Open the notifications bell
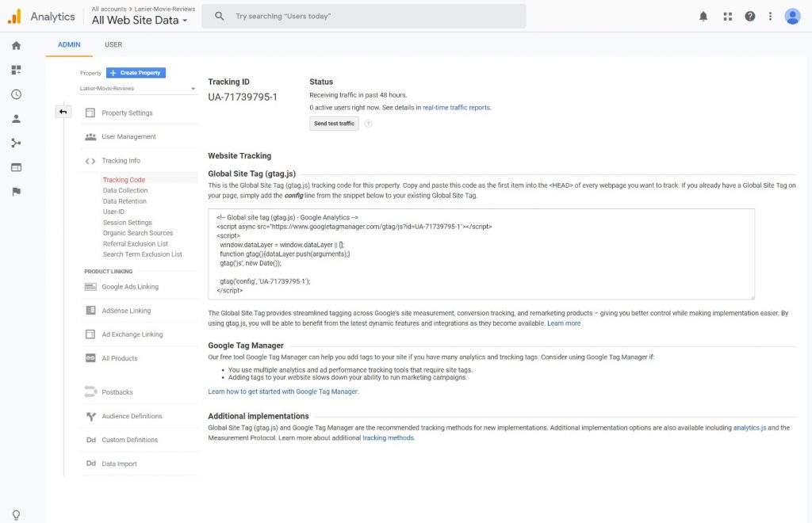This screenshot has width=812, height=523. point(703,15)
